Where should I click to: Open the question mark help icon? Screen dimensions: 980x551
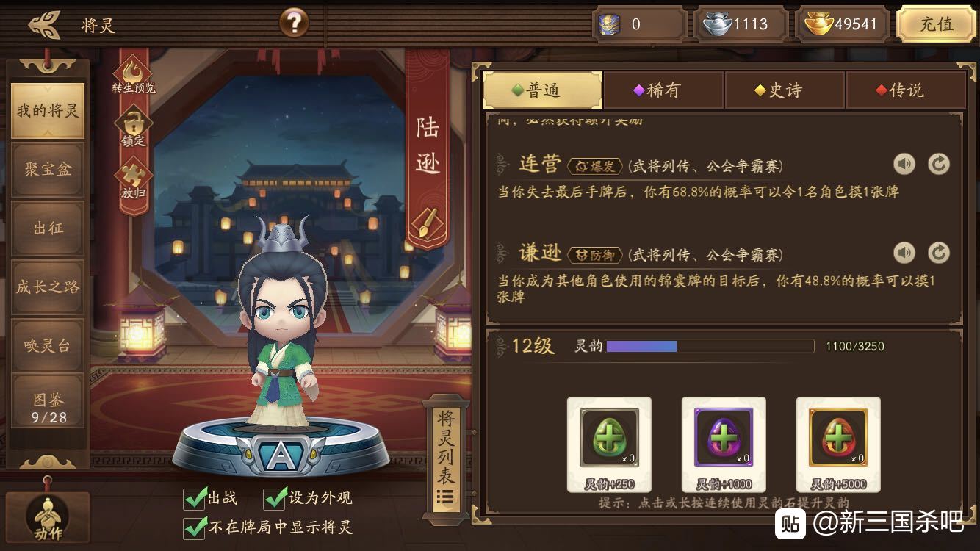(294, 24)
